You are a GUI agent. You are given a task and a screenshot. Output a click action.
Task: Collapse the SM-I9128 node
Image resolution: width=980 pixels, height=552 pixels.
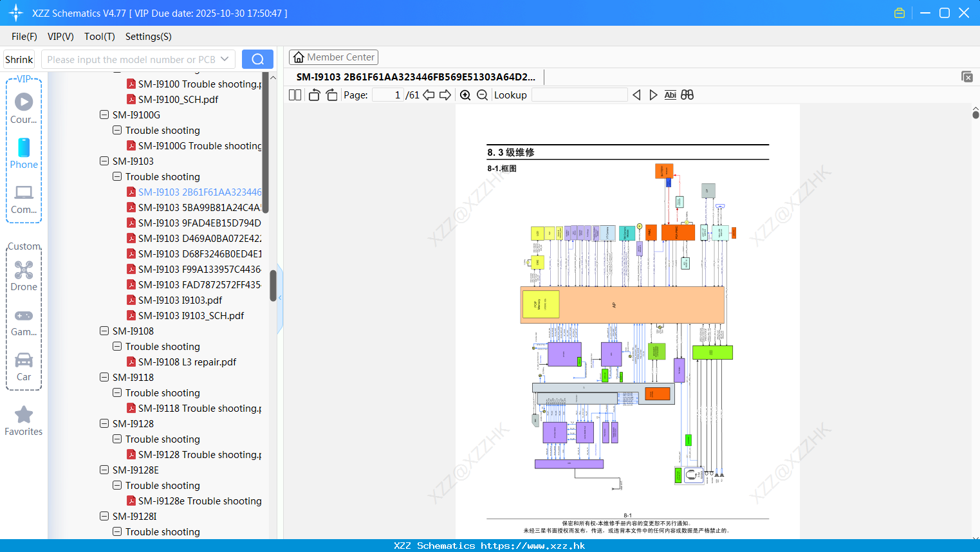pyautogui.click(x=104, y=423)
